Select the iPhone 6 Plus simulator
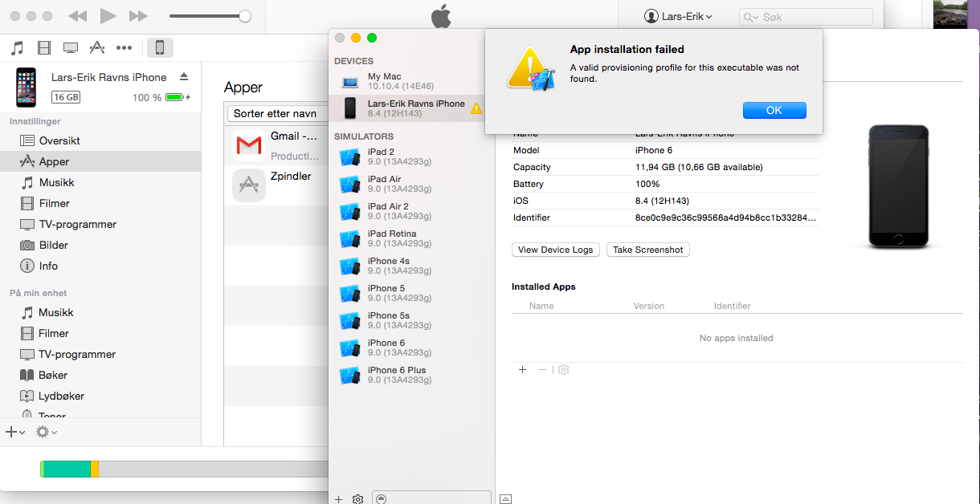980x504 pixels. [412, 375]
